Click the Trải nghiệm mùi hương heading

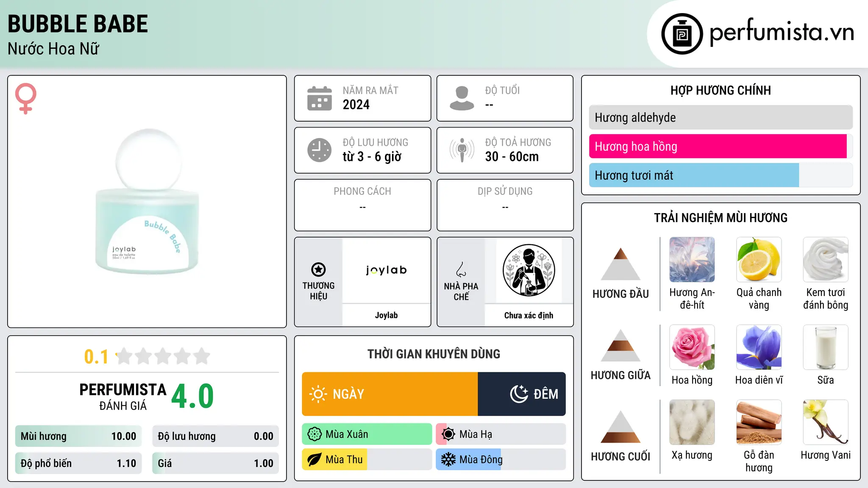pyautogui.click(x=721, y=218)
